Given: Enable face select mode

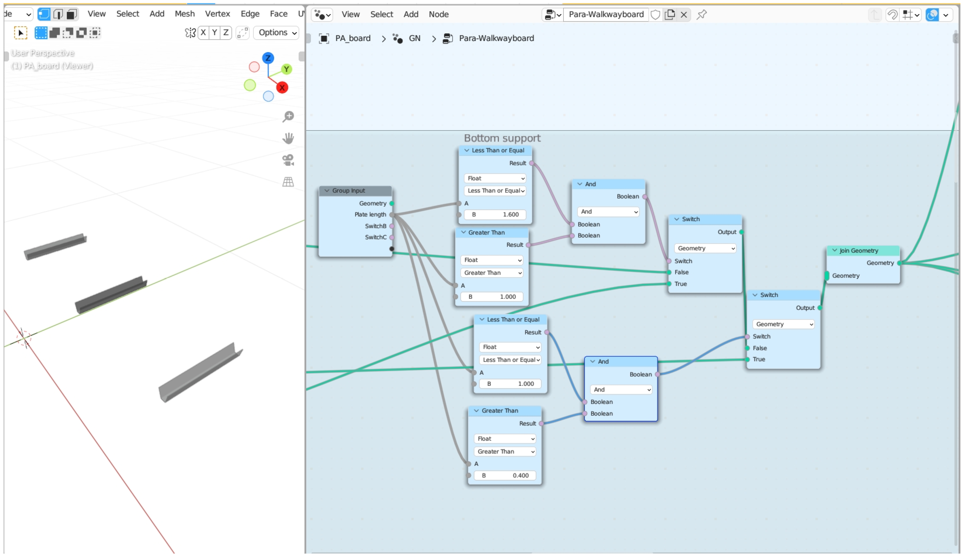Looking at the screenshot, I should pyautogui.click(x=72, y=14).
